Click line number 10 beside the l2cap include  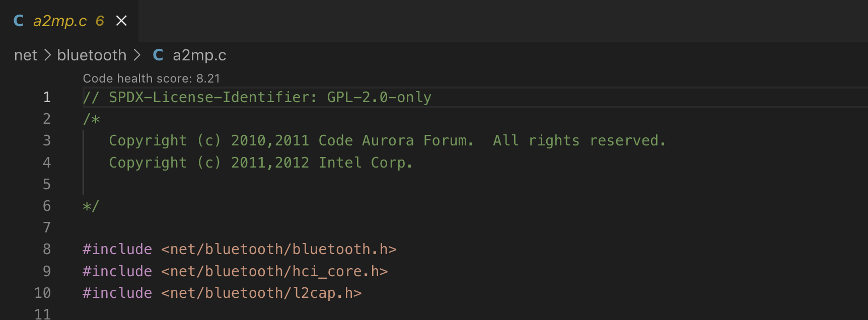point(42,293)
